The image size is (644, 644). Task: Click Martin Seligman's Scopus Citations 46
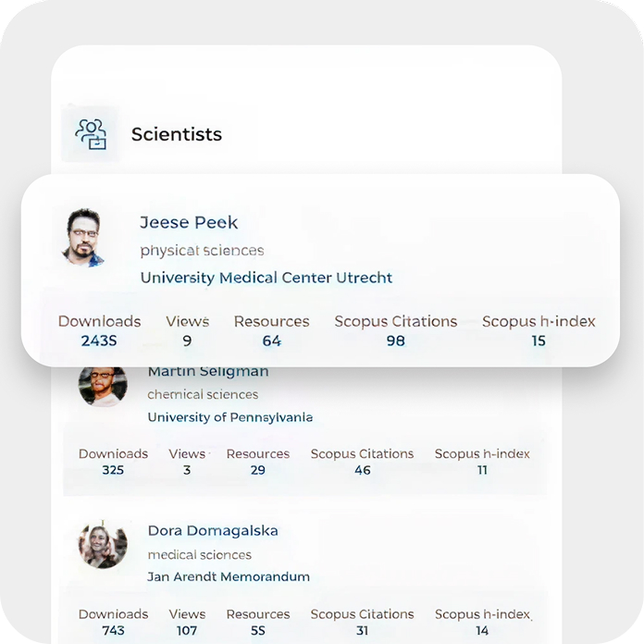[x=363, y=470]
